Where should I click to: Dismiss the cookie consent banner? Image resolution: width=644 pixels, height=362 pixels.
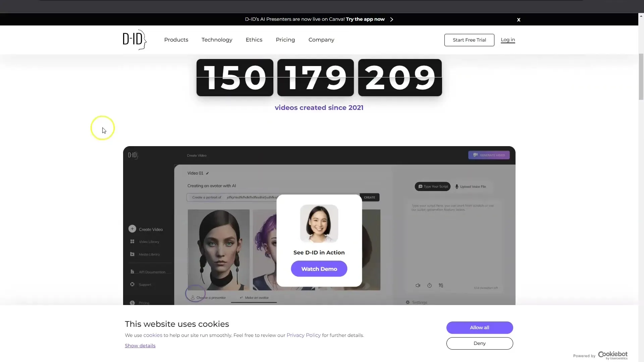[479, 343]
